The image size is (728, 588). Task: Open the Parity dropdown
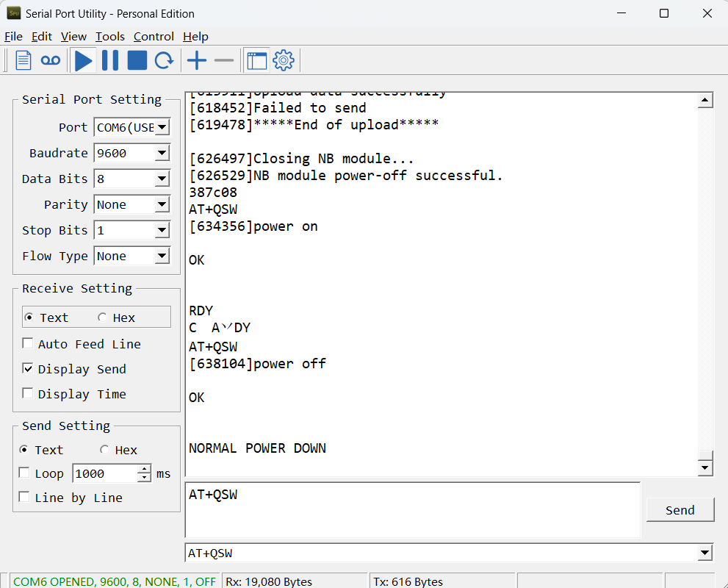[162, 204]
